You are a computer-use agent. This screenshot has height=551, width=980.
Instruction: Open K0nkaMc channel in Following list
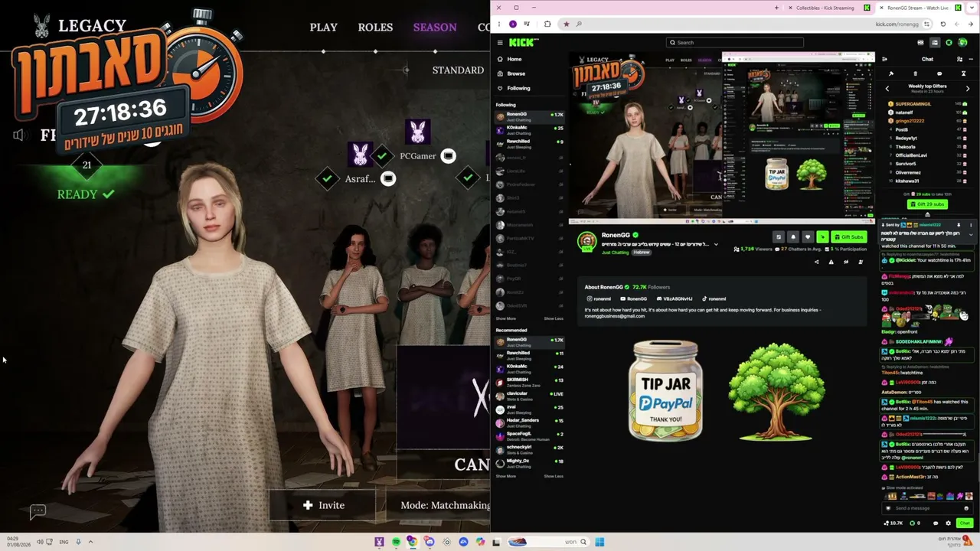pos(529,129)
